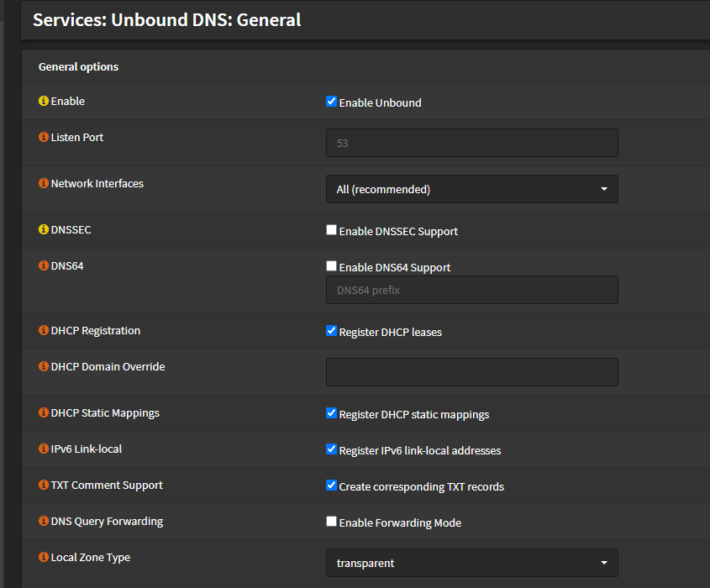Click the DNS64 info icon
Viewport: 710px width, 588px height.
pyautogui.click(x=44, y=265)
